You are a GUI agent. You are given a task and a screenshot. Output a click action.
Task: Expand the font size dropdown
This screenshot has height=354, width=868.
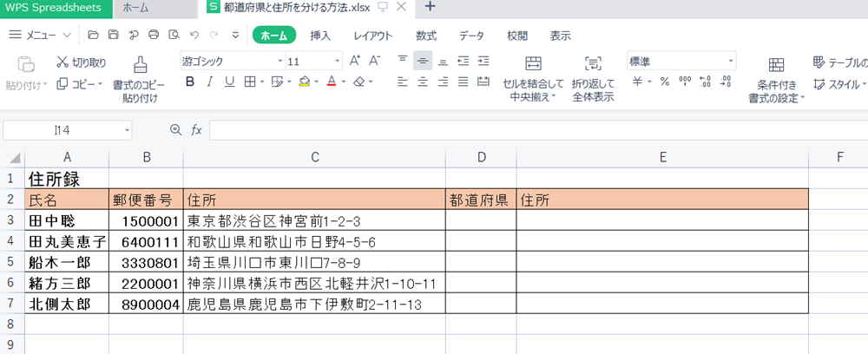(x=339, y=62)
